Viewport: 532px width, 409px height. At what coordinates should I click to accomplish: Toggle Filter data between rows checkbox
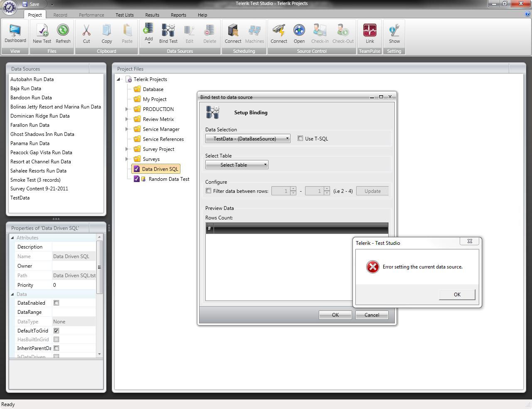209,191
